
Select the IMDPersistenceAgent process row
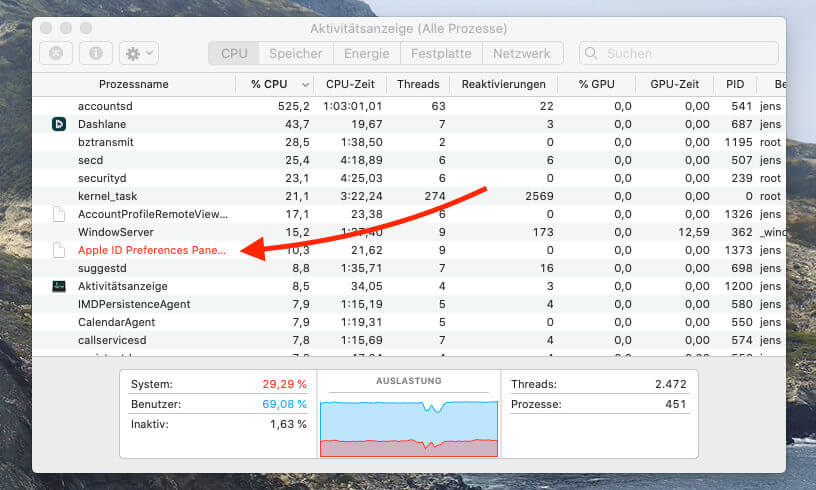click(x=409, y=304)
